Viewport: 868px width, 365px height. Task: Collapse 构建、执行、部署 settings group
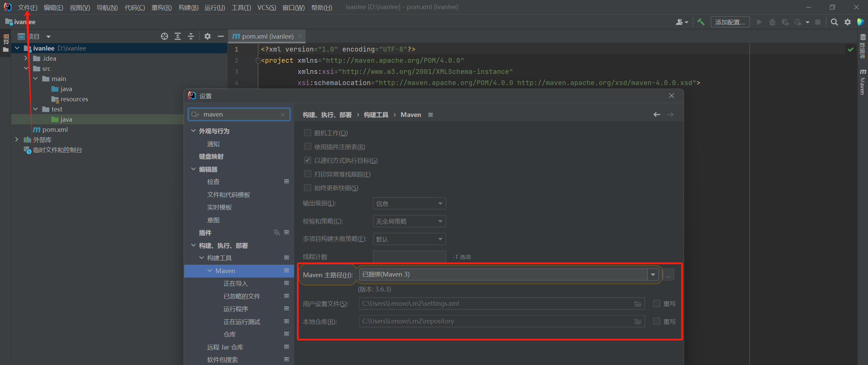point(193,245)
